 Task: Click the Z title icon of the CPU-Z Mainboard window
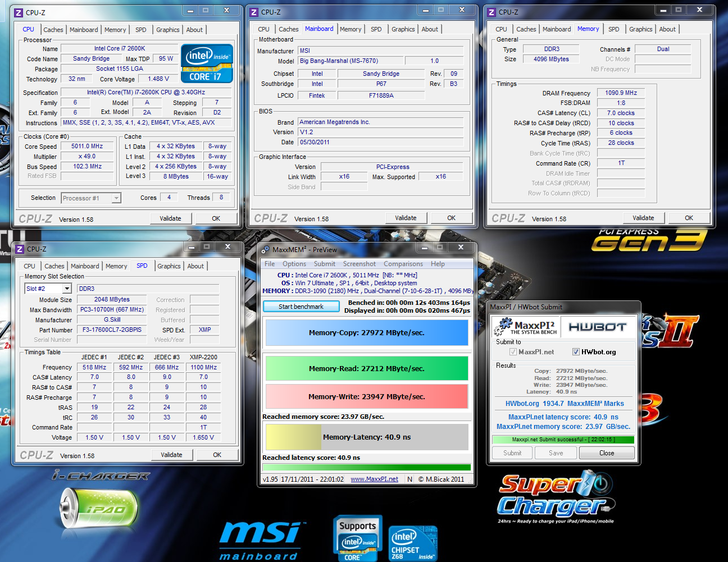click(254, 12)
